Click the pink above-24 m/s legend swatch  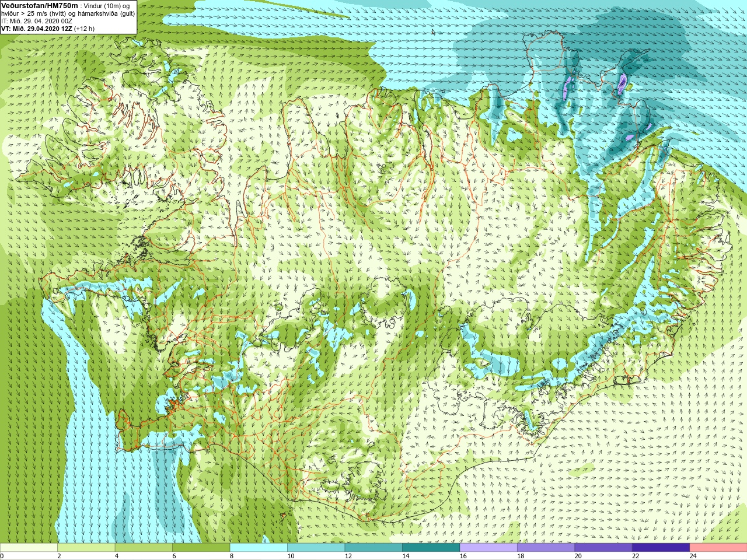coord(718,548)
